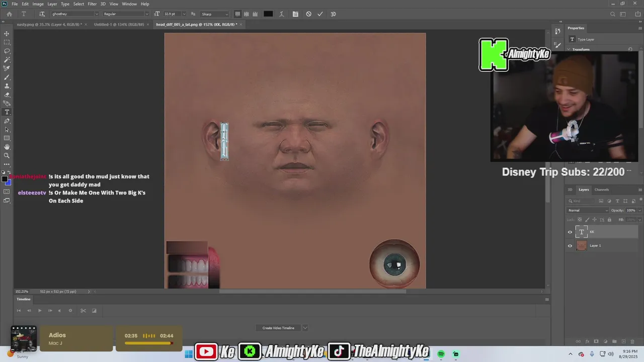The width and height of the screenshot is (644, 362).
Task: Cancel current text edits
Action: pyautogui.click(x=308, y=14)
